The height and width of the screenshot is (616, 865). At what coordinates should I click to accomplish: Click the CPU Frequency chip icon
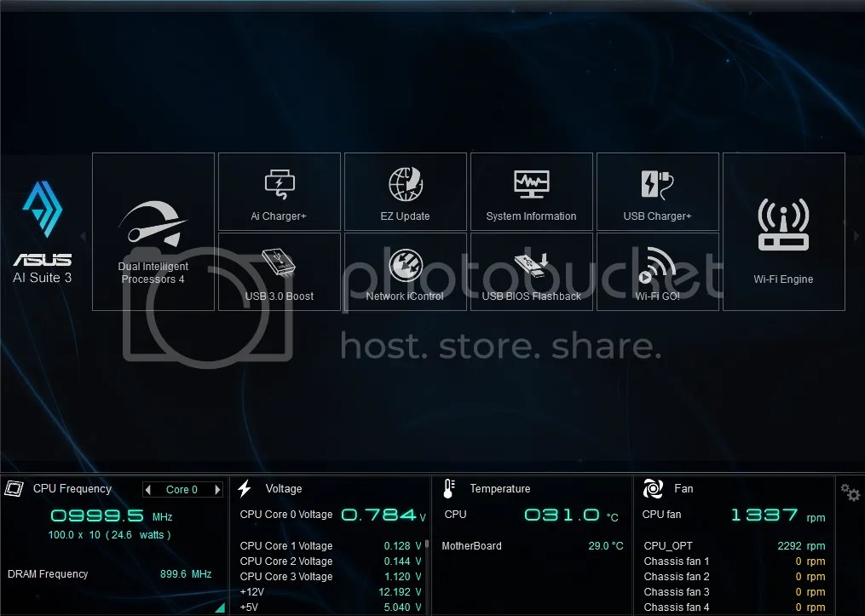14,488
